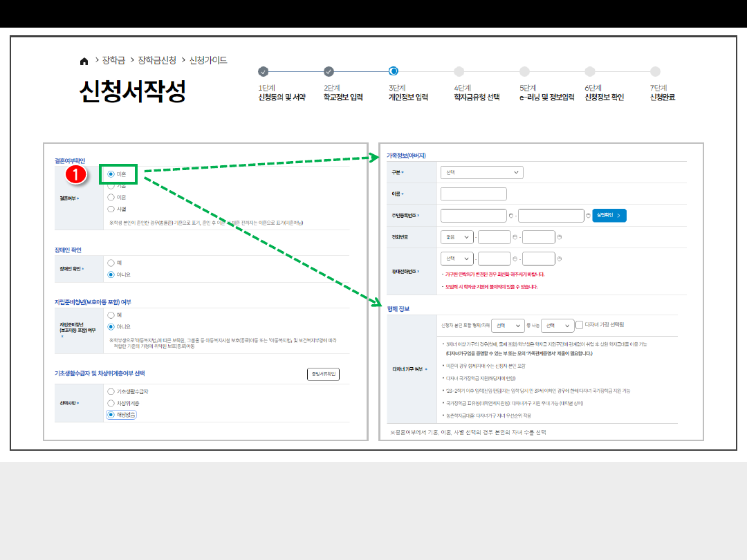Select 사별 marital status option
747x560 pixels.
click(111, 208)
